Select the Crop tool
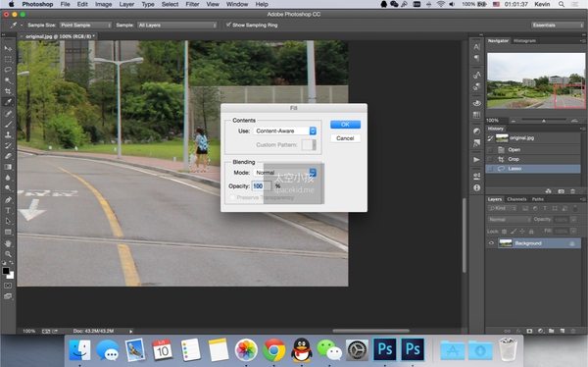 click(x=8, y=91)
